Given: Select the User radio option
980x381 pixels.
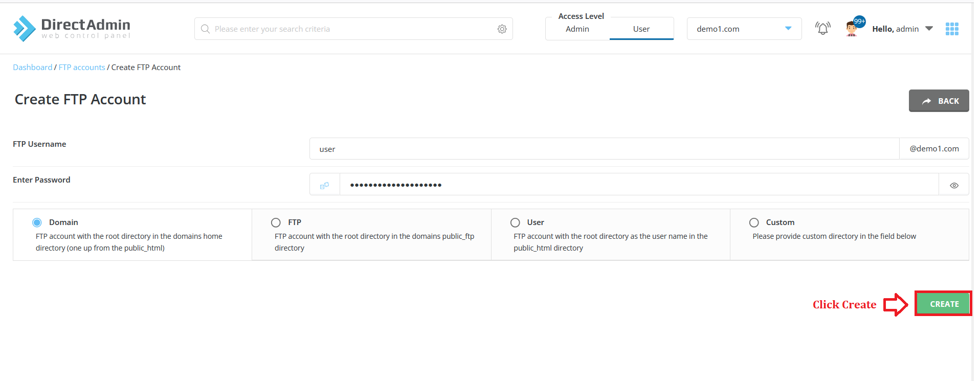Looking at the screenshot, I should (515, 222).
